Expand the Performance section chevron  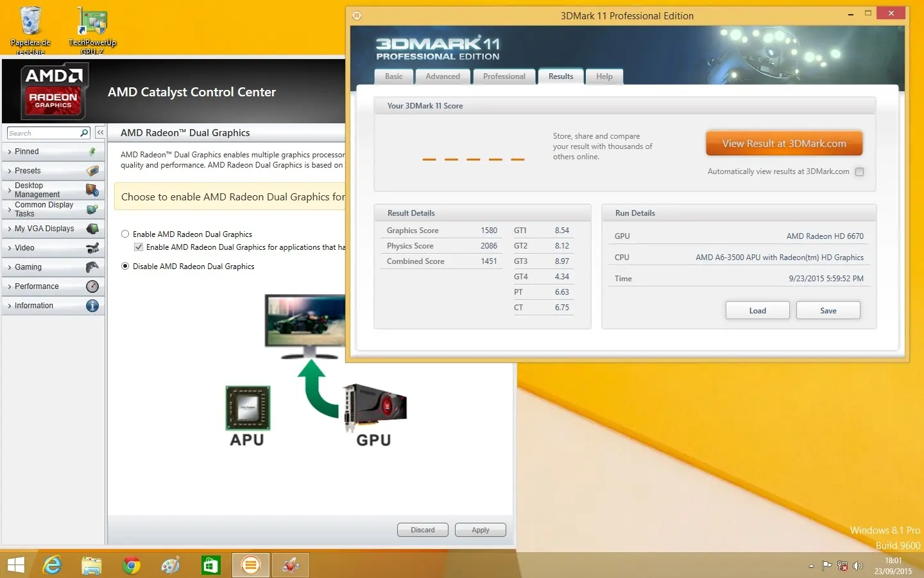[x=10, y=286]
